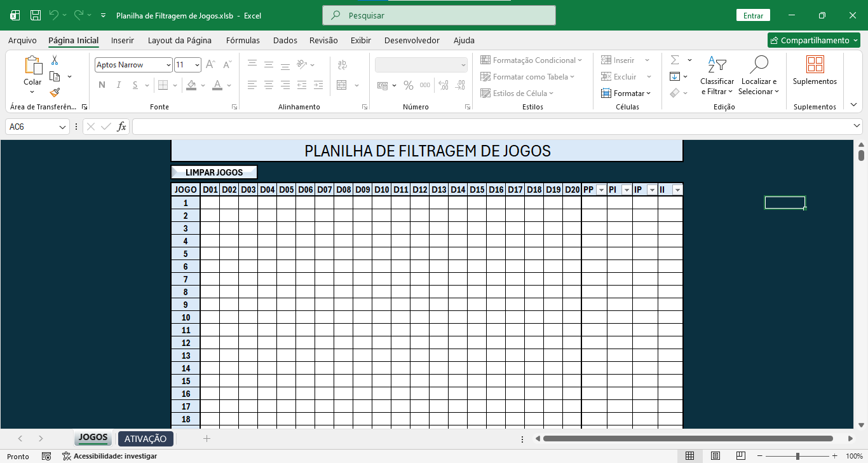Click in the Pesquisar search box
This screenshot has width=868, height=463.
point(439,15)
